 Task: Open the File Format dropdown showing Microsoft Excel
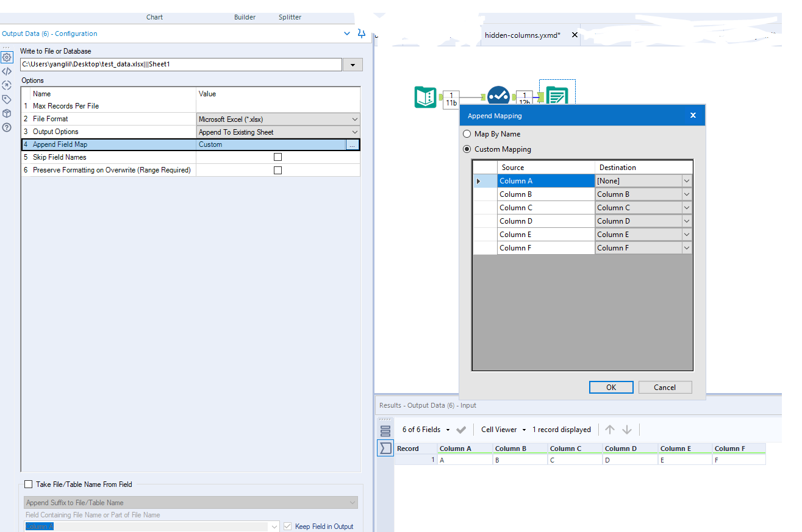pos(356,119)
